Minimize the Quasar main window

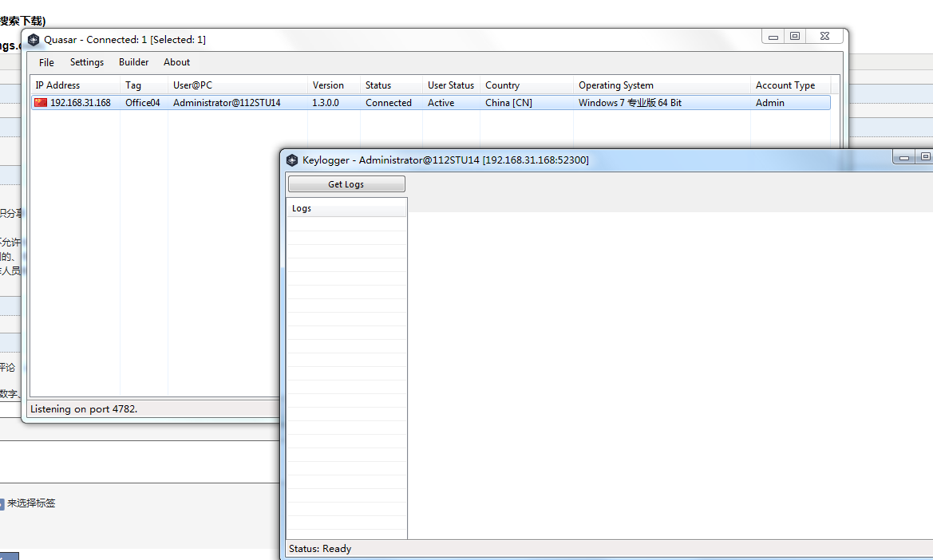[773, 36]
